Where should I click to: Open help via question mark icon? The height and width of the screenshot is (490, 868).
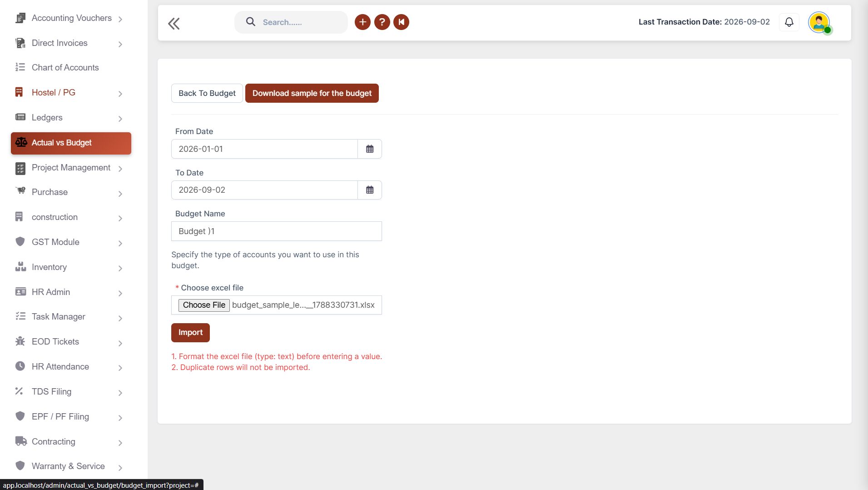click(382, 22)
